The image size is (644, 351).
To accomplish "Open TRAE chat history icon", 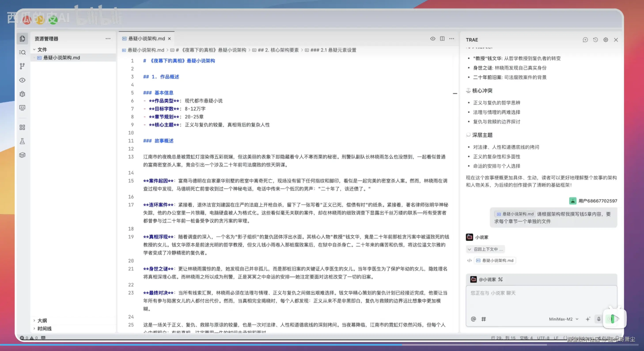I will (595, 40).
